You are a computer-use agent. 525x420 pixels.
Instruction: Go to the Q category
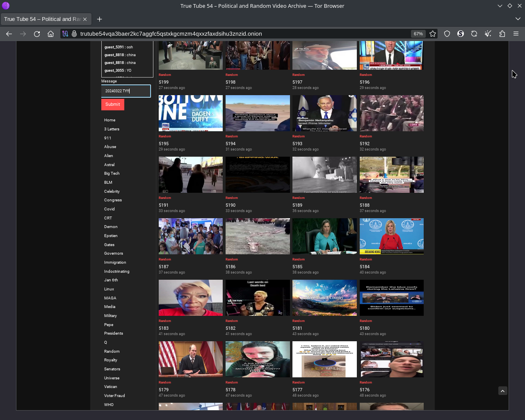(106, 342)
